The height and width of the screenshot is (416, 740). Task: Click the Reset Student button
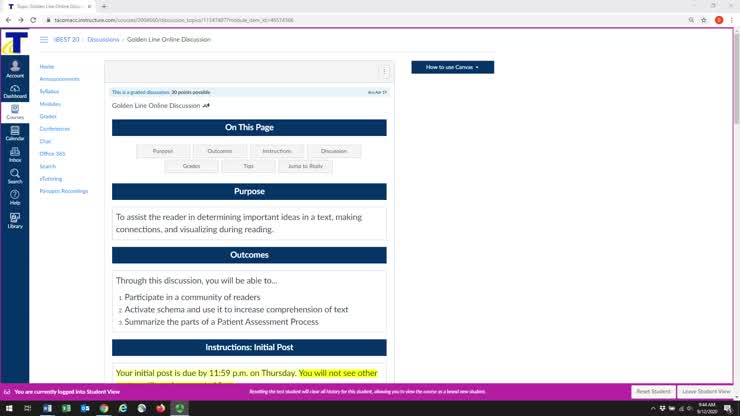pos(653,391)
